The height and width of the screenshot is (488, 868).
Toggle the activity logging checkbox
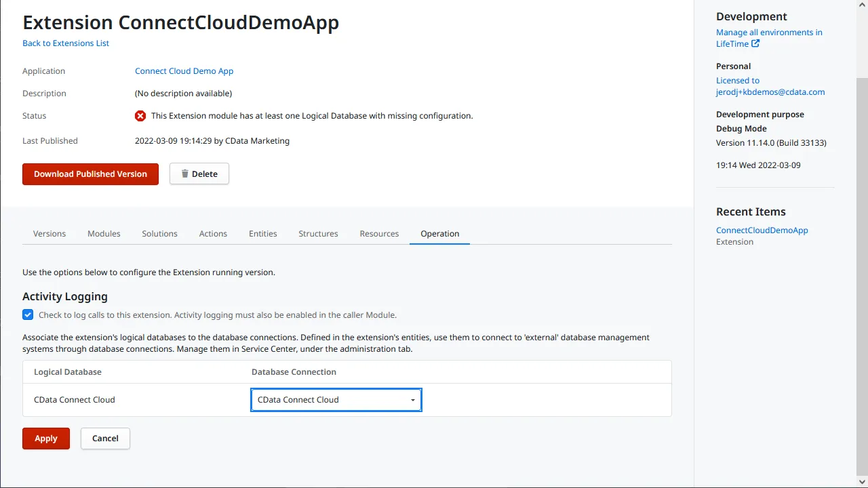(28, 314)
